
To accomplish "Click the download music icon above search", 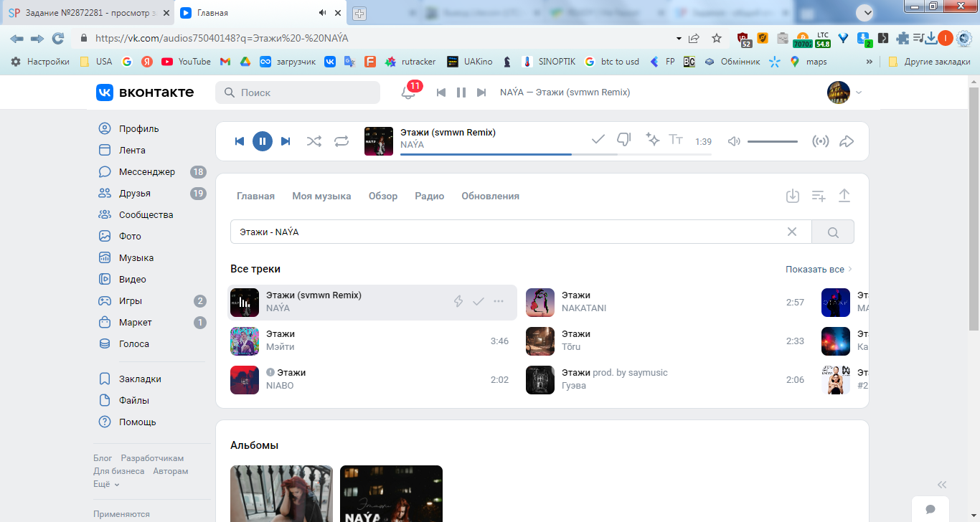I will click(793, 196).
